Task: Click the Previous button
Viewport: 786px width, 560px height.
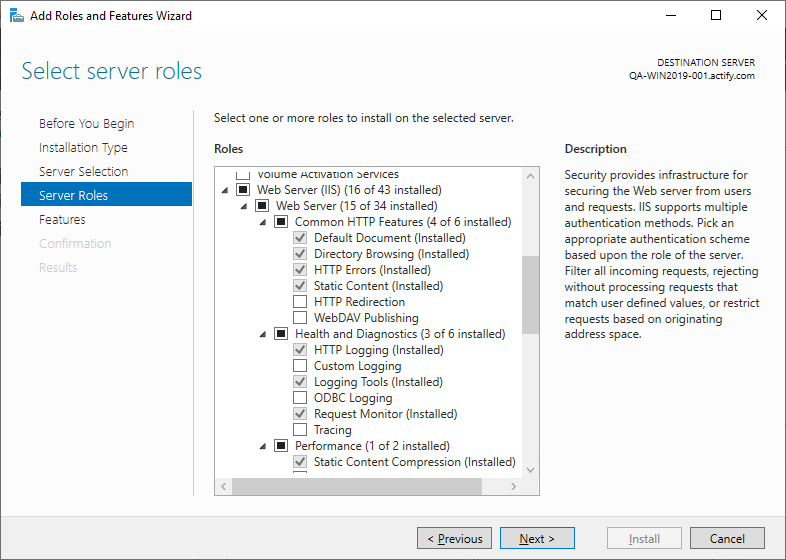Action: pyautogui.click(x=454, y=539)
